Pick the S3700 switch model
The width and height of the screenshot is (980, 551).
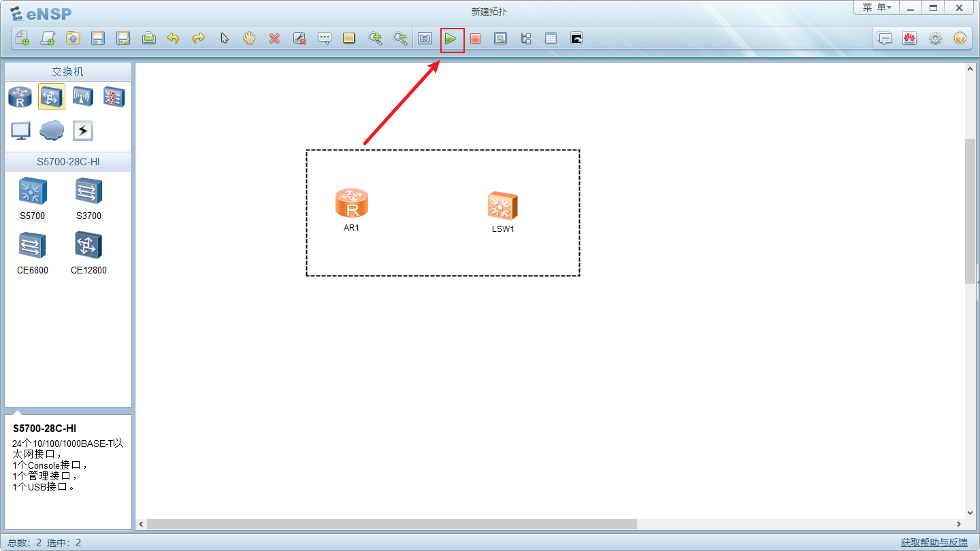tap(88, 199)
